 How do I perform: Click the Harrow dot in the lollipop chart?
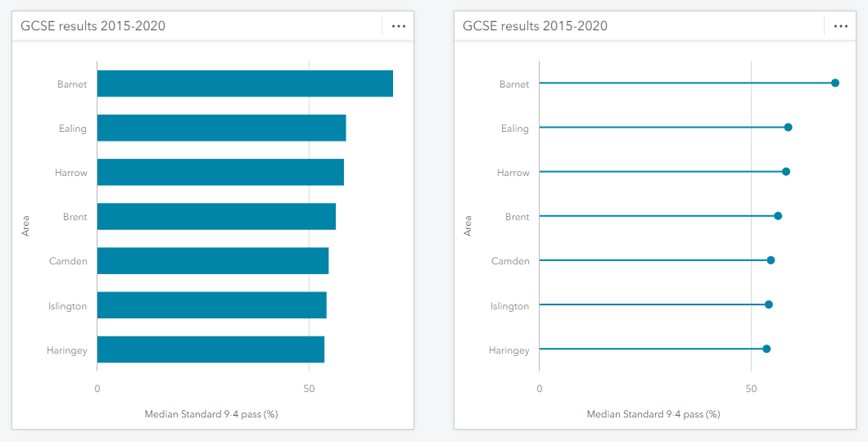[x=786, y=172]
